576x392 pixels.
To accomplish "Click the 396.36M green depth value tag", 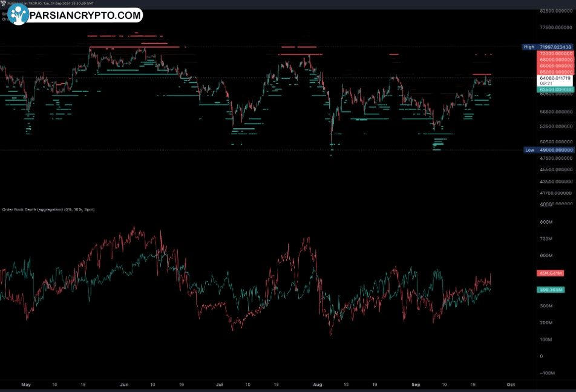I will [x=550, y=290].
